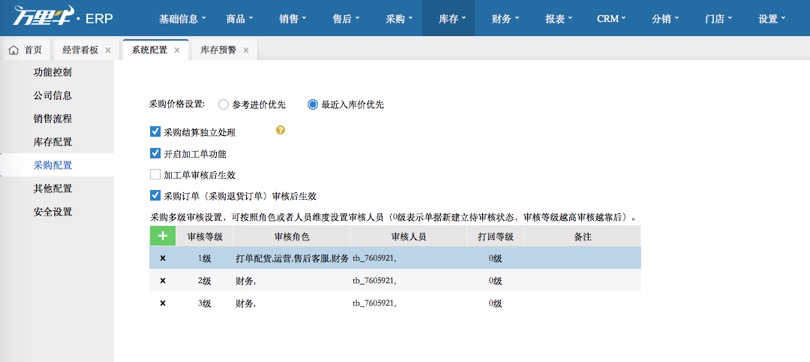Click 0级 reject level in 3级 row

point(495,303)
